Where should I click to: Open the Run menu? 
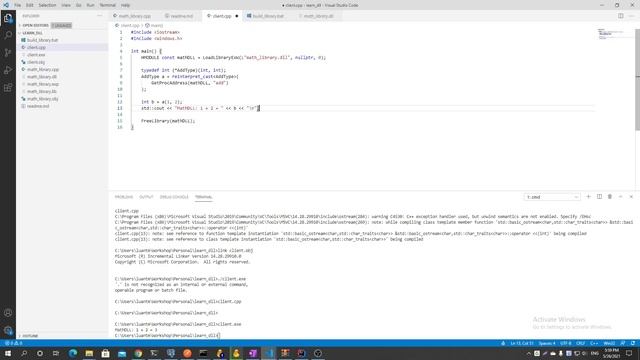pos(91,5)
